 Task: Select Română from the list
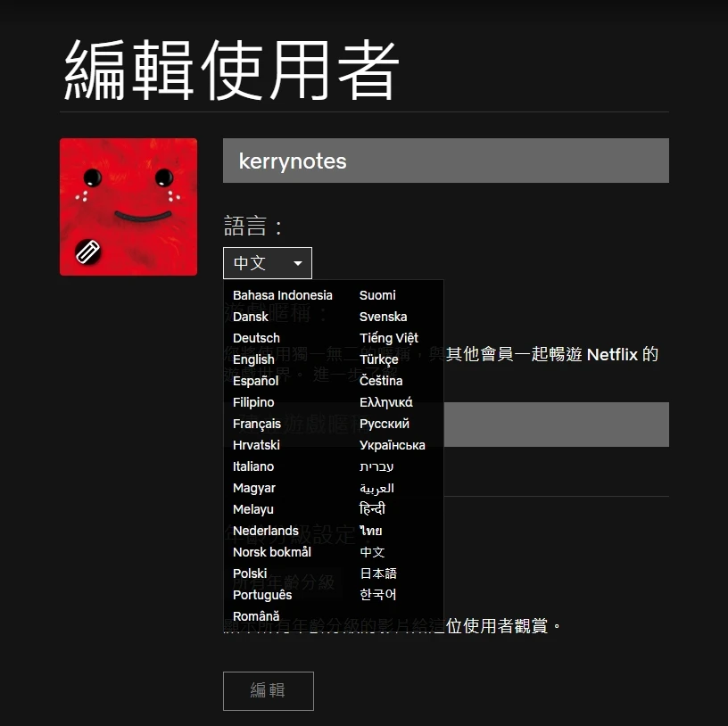256,616
